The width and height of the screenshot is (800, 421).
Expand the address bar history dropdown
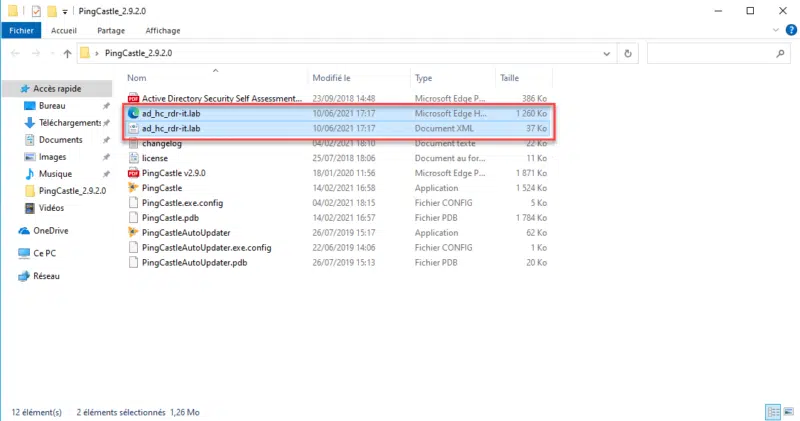click(606, 53)
